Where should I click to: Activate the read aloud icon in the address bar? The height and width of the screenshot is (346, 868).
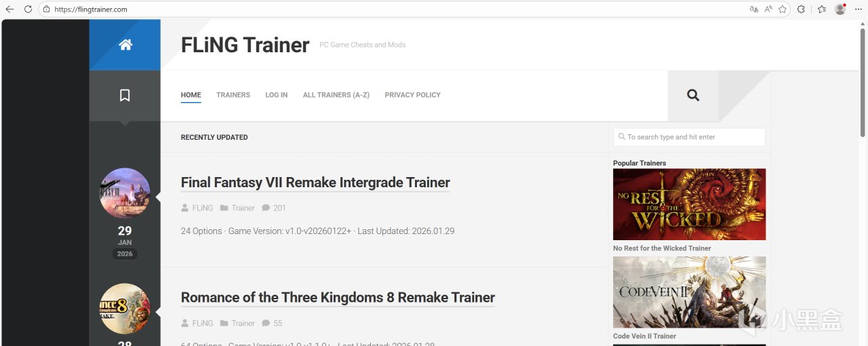(768, 9)
